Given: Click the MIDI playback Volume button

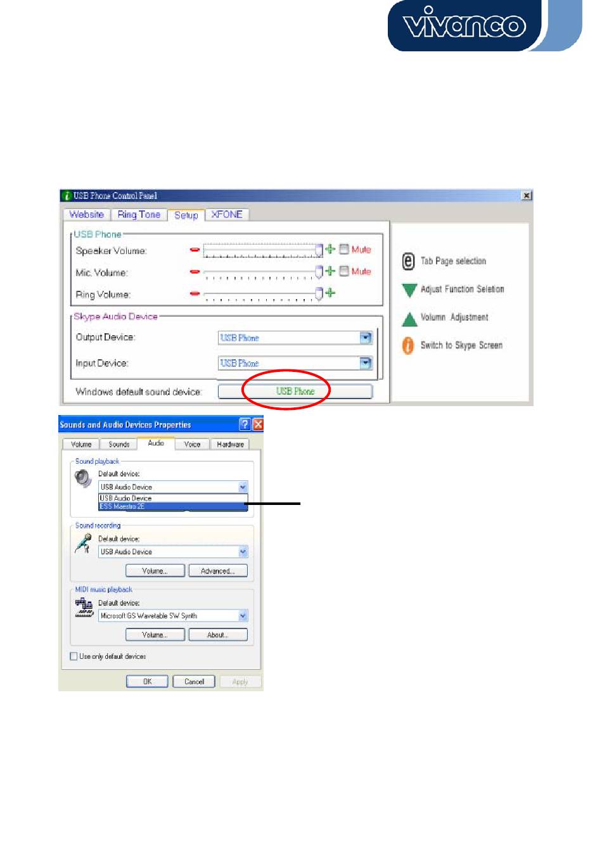Looking at the screenshot, I should click(x=155, y=635).
